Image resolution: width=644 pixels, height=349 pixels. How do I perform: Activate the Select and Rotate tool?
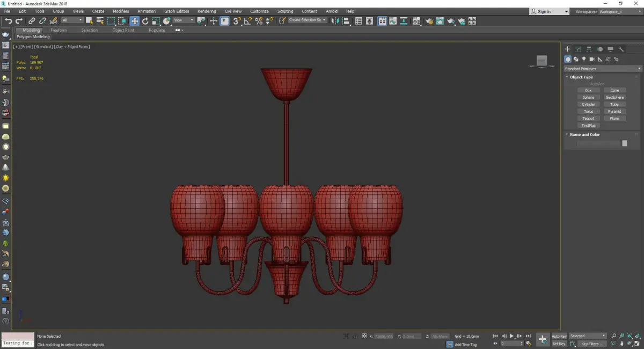pyautogui.click(x=145, y=21)
